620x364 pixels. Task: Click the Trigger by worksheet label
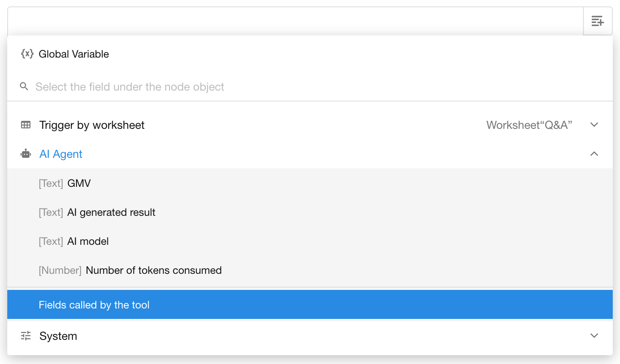[x=92, y=125]
